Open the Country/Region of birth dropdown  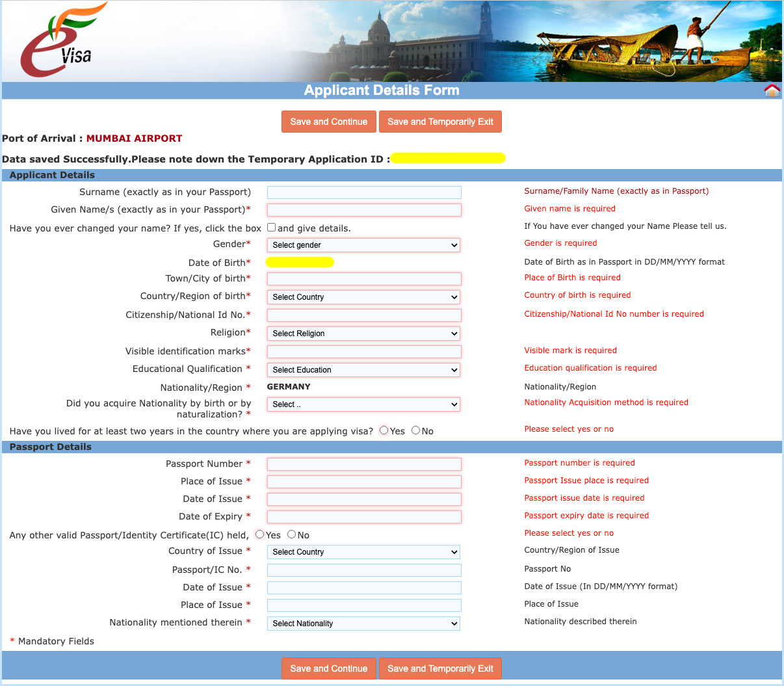pos(363,297)
